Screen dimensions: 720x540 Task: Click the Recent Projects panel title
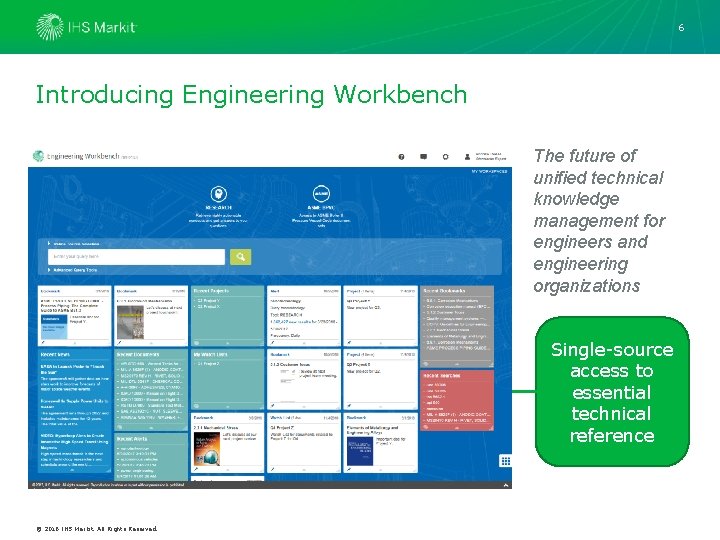point(211,291)
